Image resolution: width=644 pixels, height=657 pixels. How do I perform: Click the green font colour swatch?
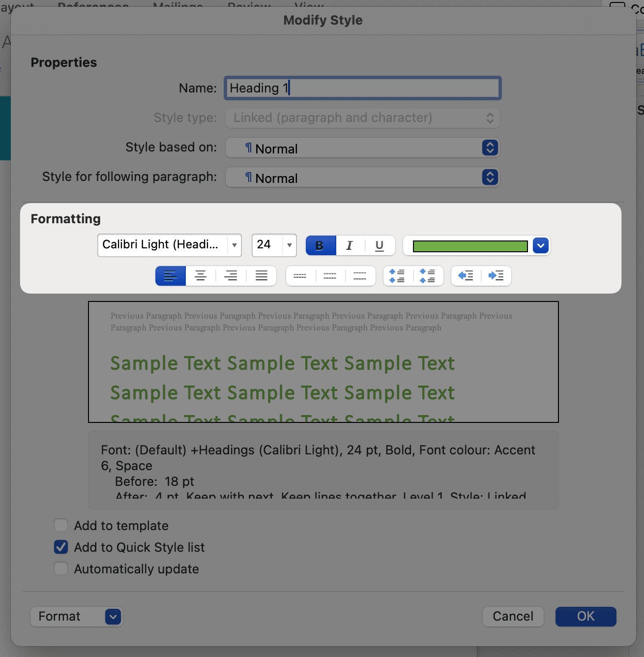[x=470, y=246]
